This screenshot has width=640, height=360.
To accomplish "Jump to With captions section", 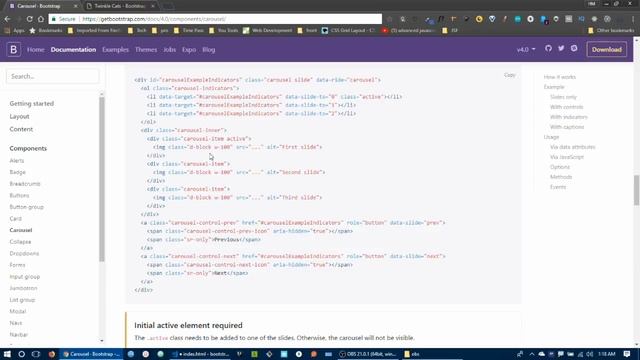I will [567, 127].
